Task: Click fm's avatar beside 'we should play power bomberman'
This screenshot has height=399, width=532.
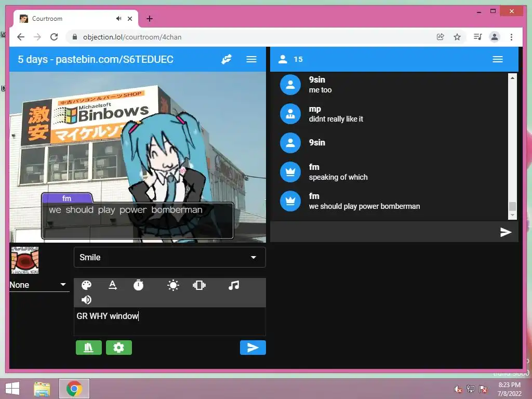Action: [x=290, y=201]
